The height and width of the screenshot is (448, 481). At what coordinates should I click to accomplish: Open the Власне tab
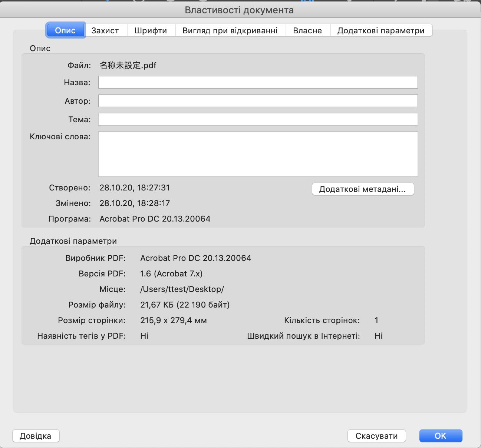307,30
